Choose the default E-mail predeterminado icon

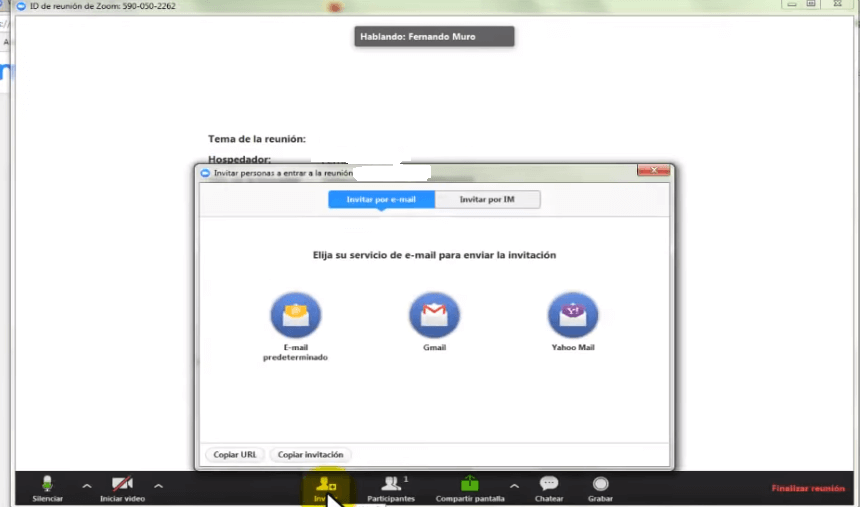click(x=295, y=314)
